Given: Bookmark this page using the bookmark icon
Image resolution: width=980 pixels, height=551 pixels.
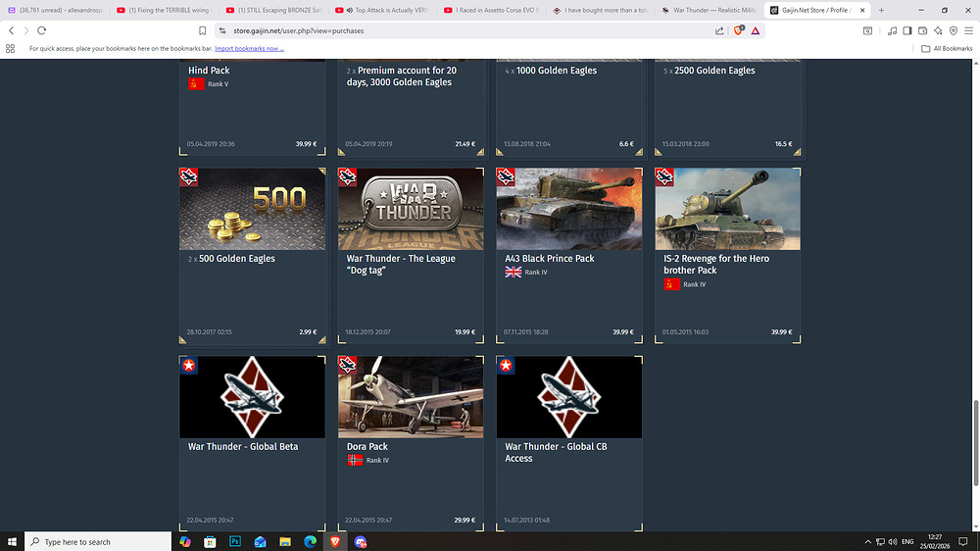Looking at the screenshot, I should (x=203, y=30).
